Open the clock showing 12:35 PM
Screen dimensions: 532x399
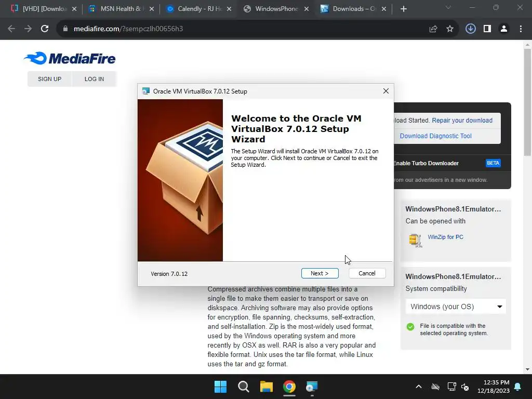click(494, 387)
